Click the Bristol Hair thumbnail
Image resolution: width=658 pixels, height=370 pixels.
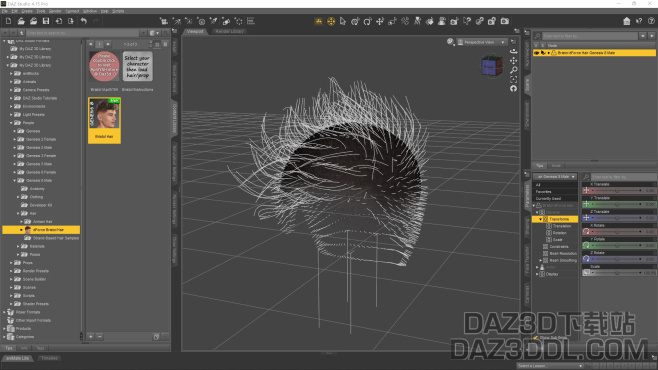click(x=104, y=120)
